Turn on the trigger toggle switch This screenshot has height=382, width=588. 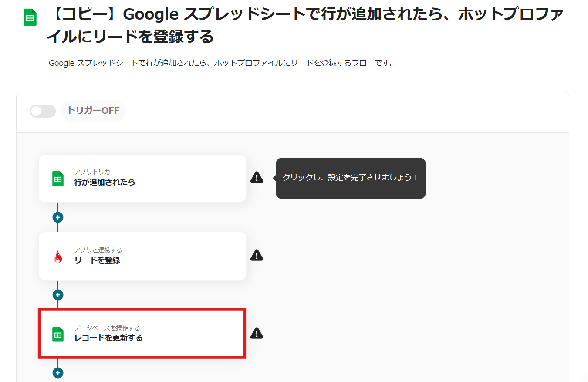click(x=43, y=111)
